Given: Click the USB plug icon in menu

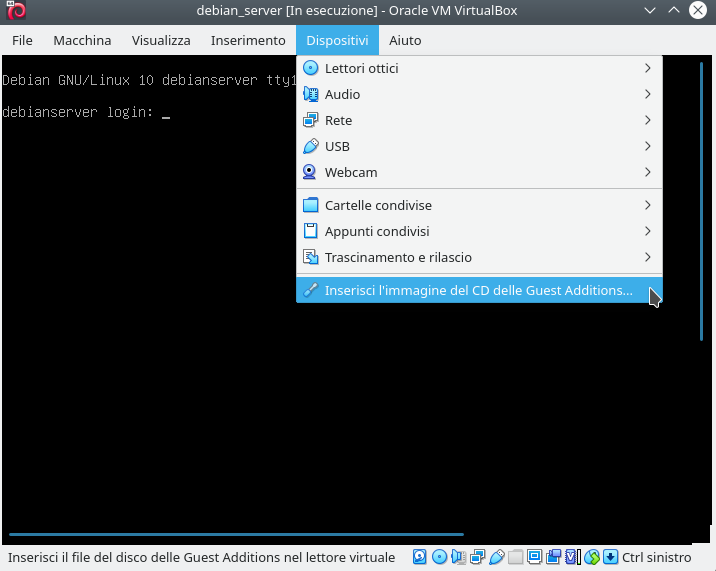Looking at the screenshot, I should click(311, 146).
